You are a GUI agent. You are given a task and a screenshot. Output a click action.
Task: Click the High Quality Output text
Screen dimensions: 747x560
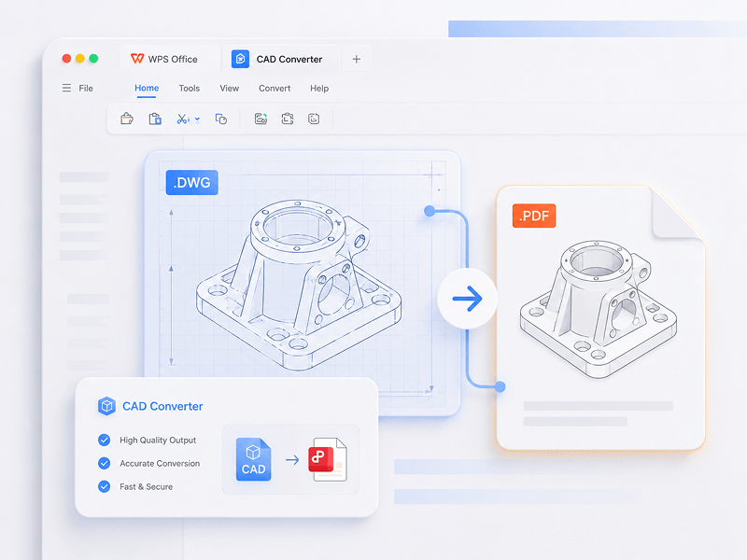pos(158,440)
